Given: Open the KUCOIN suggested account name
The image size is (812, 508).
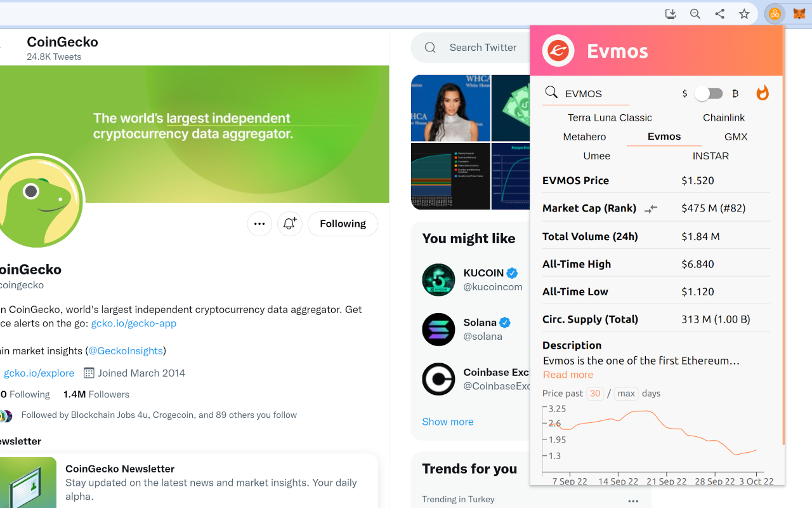Looking at the screenshot, I should pos(483,273).
